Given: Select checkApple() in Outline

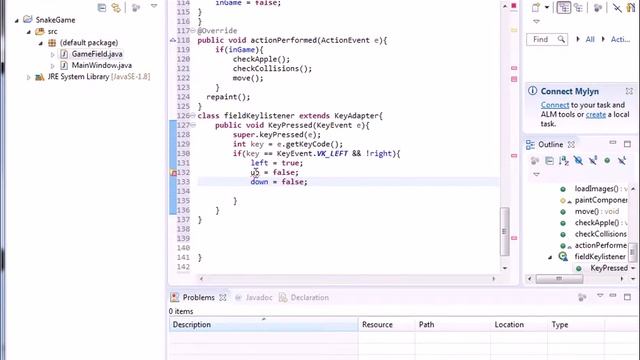Looking at the screenshot, I should [601, 223].
